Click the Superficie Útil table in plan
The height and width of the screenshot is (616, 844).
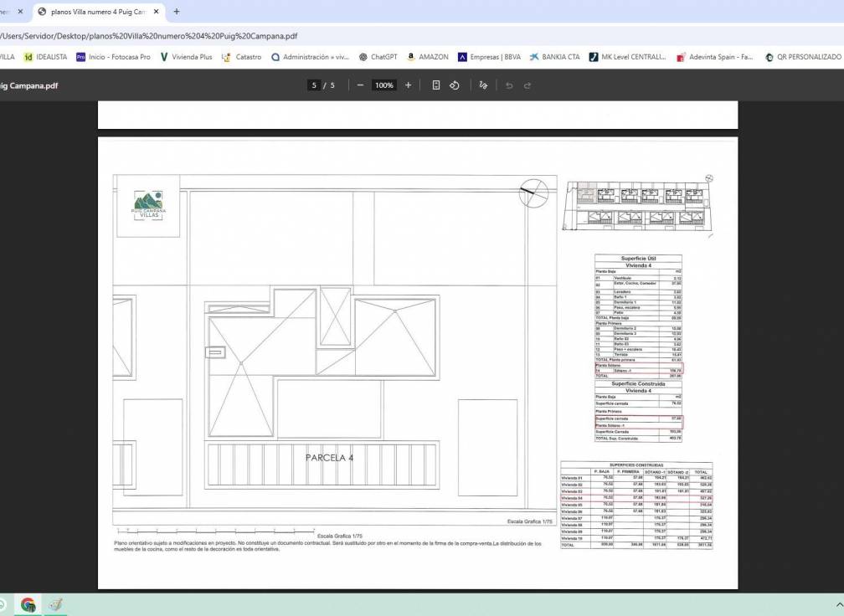coord(638,316)
